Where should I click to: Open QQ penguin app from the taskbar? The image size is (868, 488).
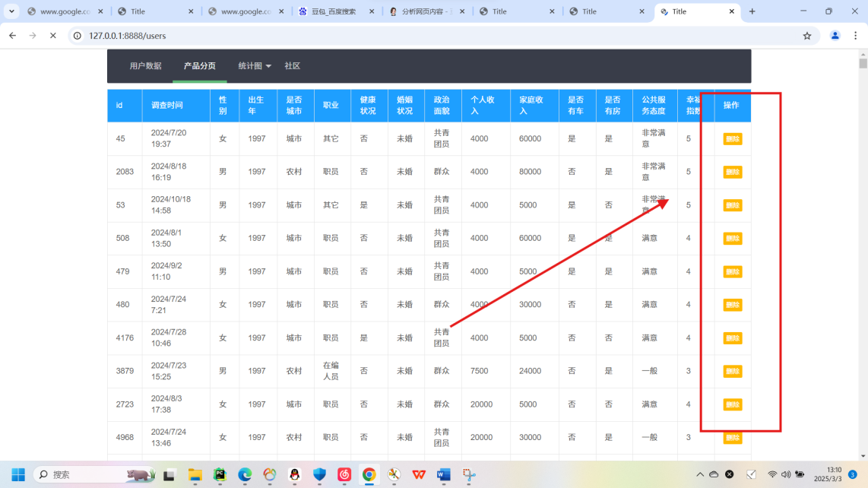[x=294, y=475]
